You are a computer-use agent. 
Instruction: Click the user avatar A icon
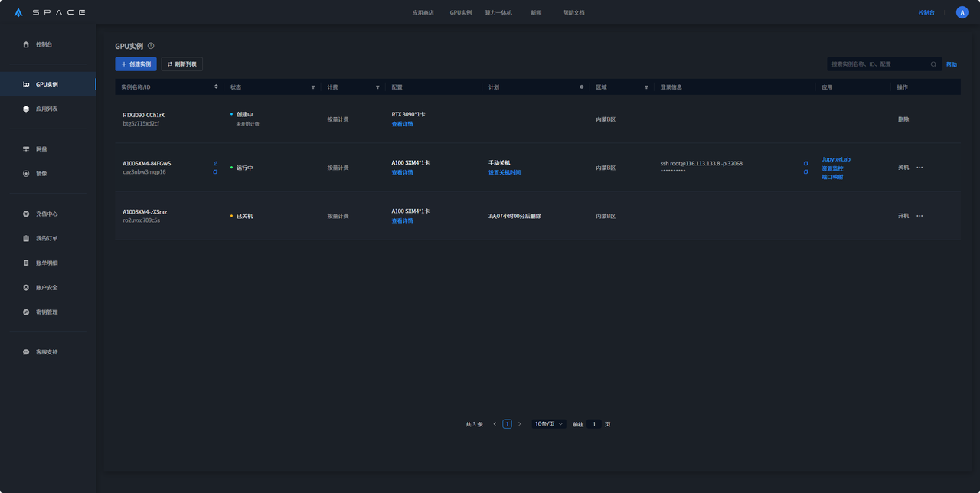[962, 12]
